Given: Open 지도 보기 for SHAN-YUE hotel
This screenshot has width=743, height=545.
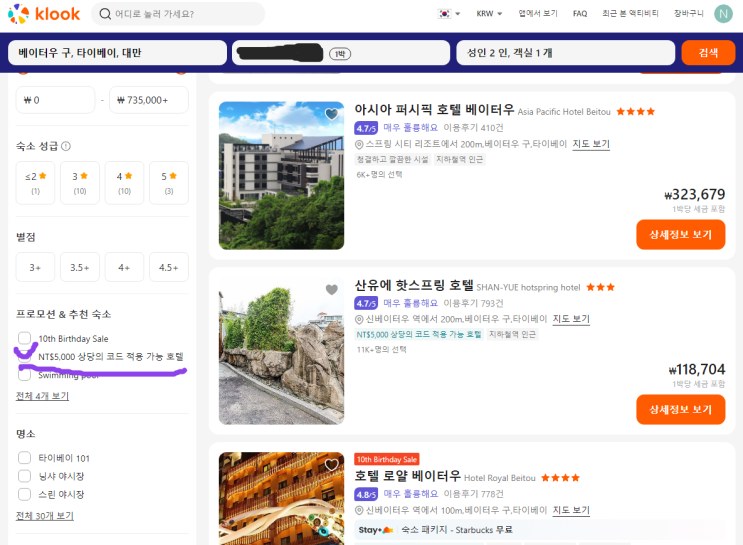Looking at the screenshot, I should click(x=571, y=319).
